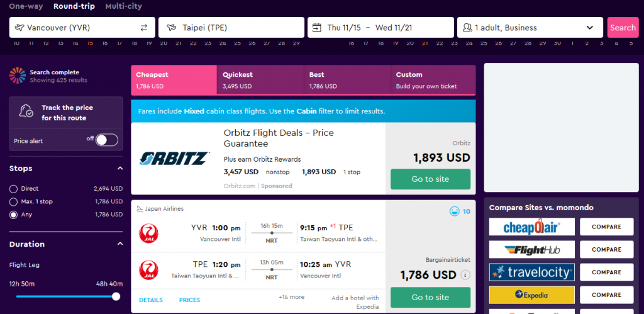This screenshot has height=314, width=644.
Task: Click the pink Search button
Action: [x=623, y=28]
